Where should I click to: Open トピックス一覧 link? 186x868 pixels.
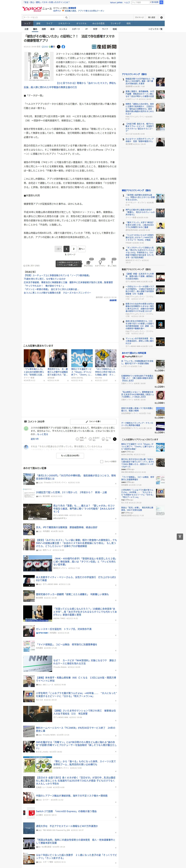tap(155, 29)
